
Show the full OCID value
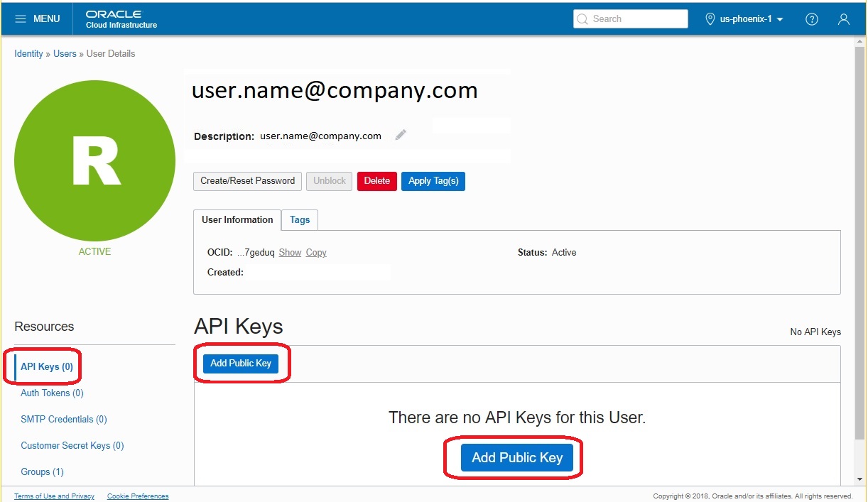pos(290,252)
